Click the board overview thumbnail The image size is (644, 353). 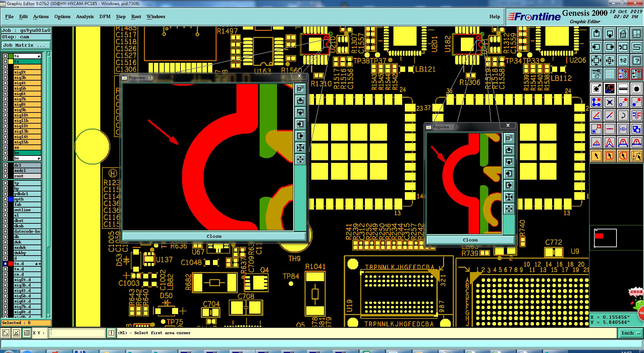tap(605, 238)
